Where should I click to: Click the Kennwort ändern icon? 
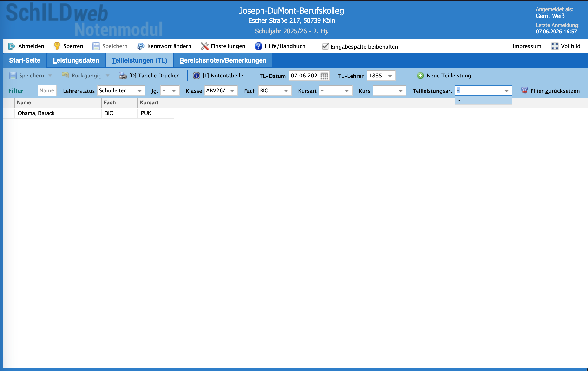141,46
